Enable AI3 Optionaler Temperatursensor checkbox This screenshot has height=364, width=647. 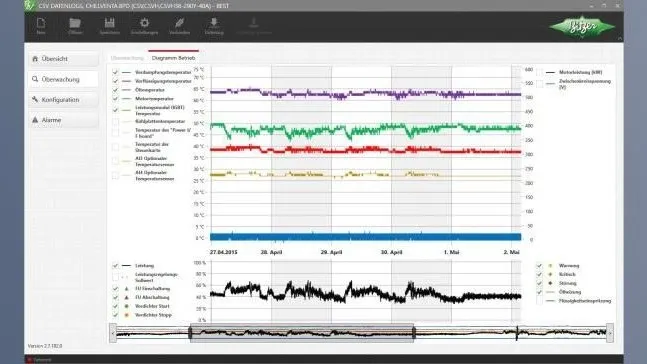click(115, 161)
